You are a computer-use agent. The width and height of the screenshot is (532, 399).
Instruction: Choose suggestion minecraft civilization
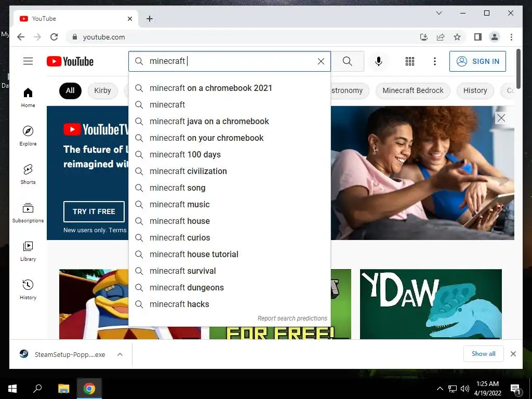click(230, 171)
